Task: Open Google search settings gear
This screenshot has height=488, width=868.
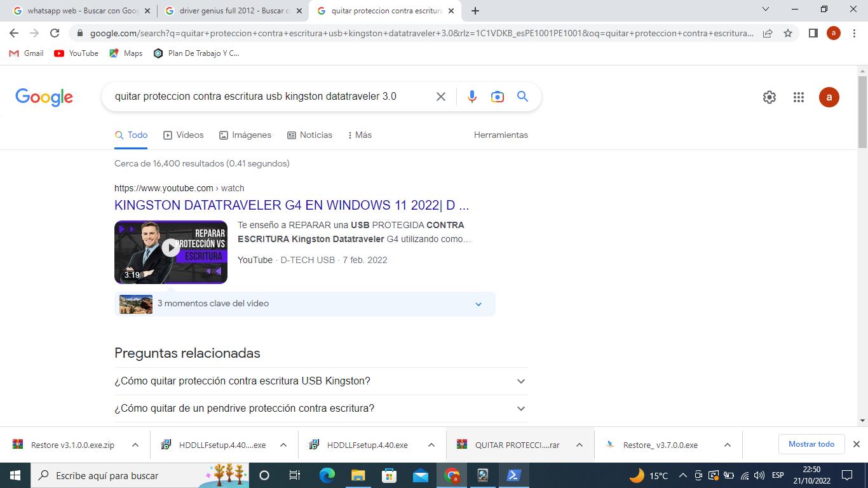Action: click(x=769, y=97)
